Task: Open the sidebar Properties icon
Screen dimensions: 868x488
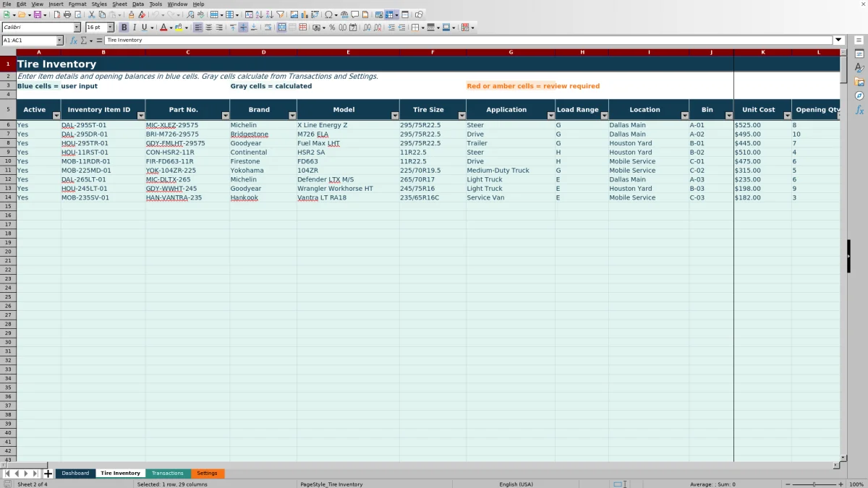Action: tap(859, 53)
